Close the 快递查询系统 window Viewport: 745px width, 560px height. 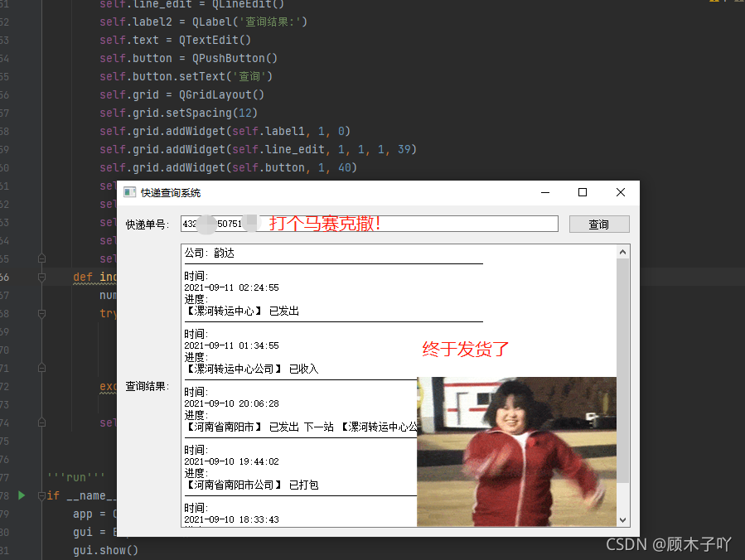621,192
